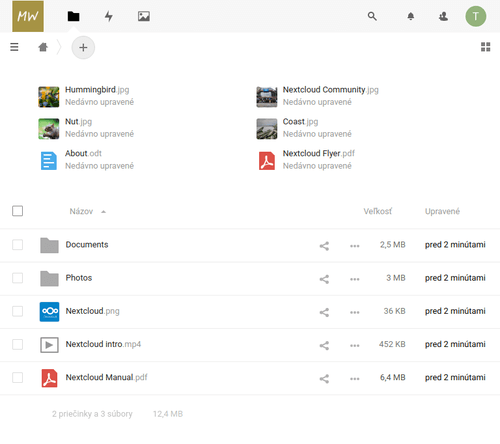500x444 pixels.
Task: Open the Gallery picture icon
Action: coord(144,16)
